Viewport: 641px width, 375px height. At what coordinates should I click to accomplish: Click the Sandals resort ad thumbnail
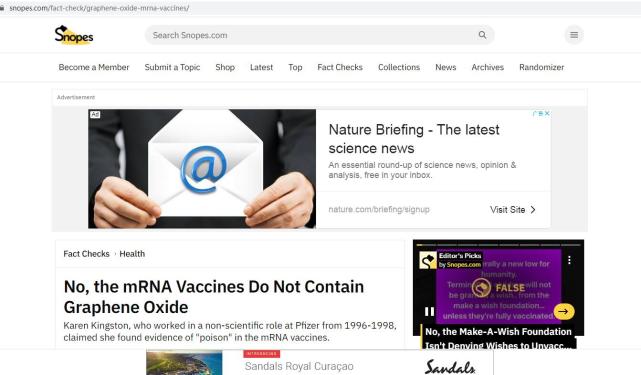tap(184, 363)
